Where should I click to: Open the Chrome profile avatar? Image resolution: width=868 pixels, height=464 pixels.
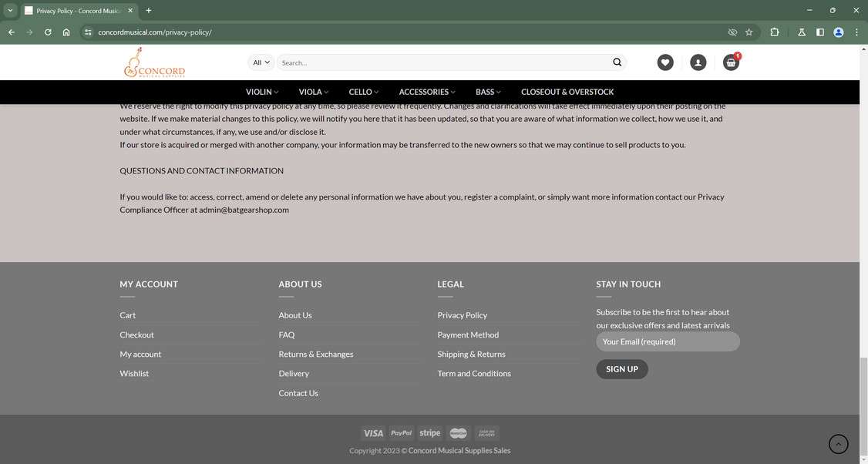click(x=839, y=32)
